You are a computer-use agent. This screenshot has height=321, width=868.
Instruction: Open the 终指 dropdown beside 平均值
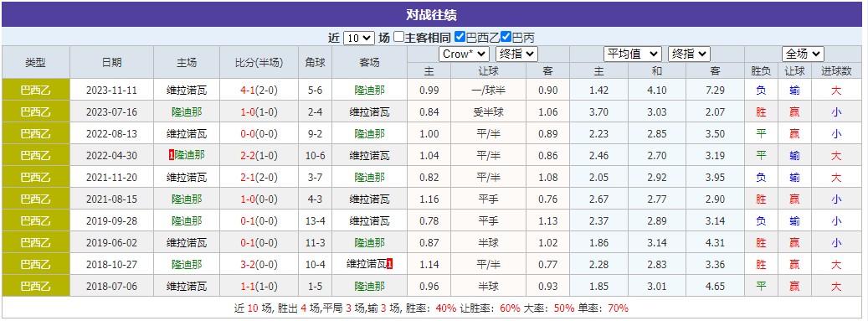(x=689, y=54)
